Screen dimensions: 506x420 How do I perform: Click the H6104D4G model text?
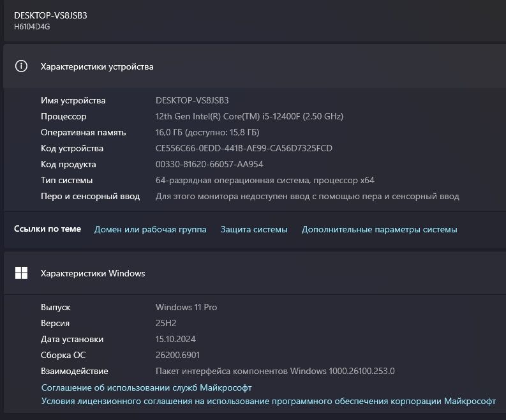click(x=32, y=27)
